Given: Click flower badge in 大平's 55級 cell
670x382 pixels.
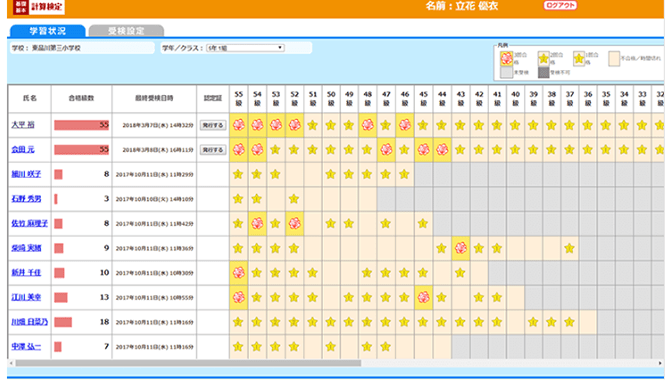Looking at the screenshot, I should click(238, 125).
